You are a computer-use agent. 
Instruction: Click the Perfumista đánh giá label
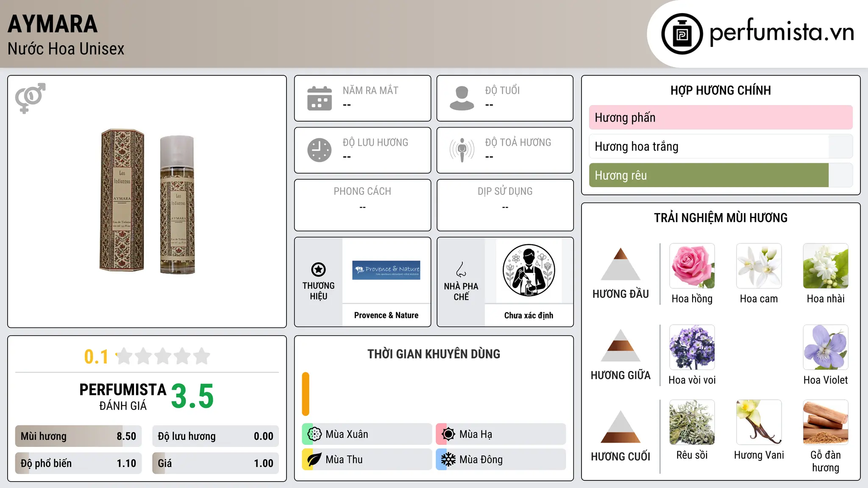tap(123, 396)
